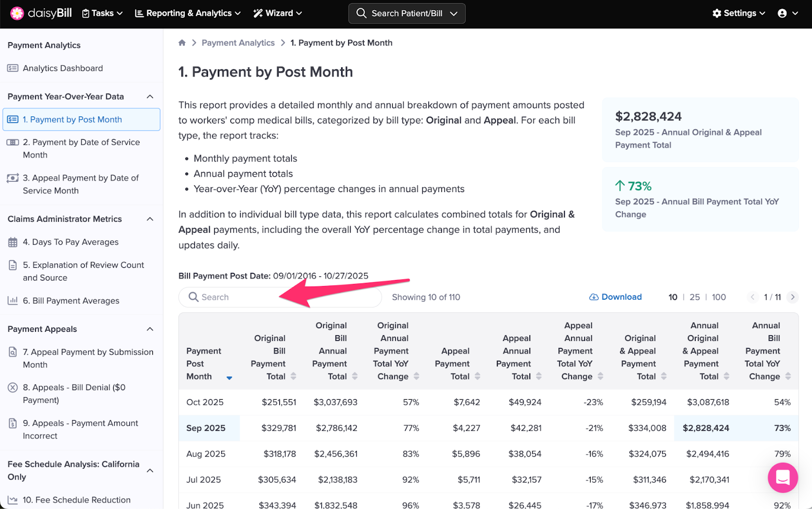Collapse Payment Year-Over-Year Data section
The image size is (812, 509).
click(150, 97)
